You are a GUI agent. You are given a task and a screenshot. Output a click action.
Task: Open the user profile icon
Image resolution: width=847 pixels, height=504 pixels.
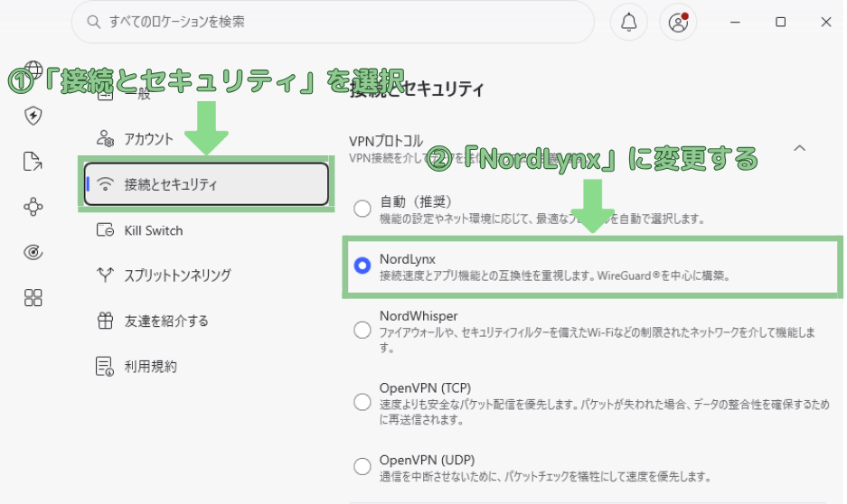pyautogui.click(x=678, y=22)
